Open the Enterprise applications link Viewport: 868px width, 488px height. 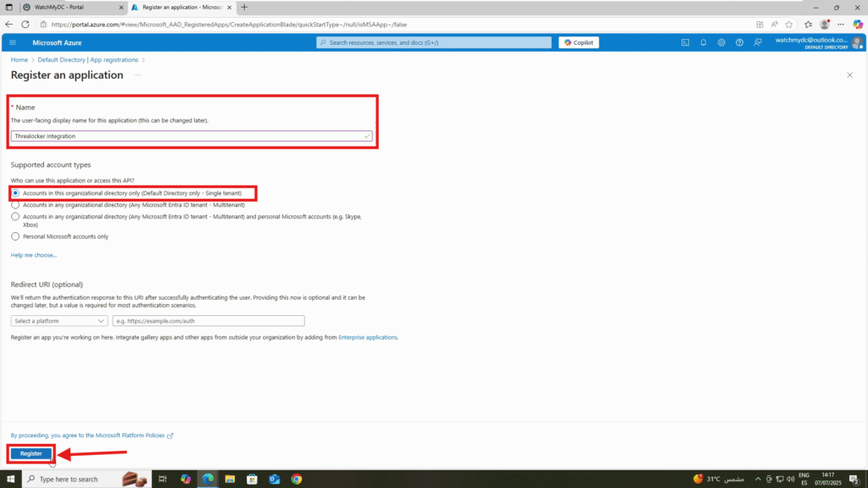[368, 337]
